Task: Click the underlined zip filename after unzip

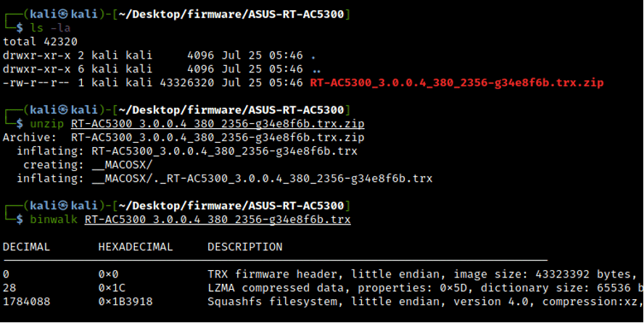Action: click(218, 125)
